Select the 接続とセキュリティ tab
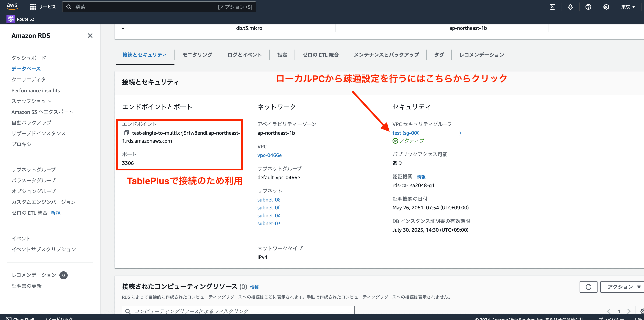This screenshot has width=644, height=320. [x=144, y=55]
